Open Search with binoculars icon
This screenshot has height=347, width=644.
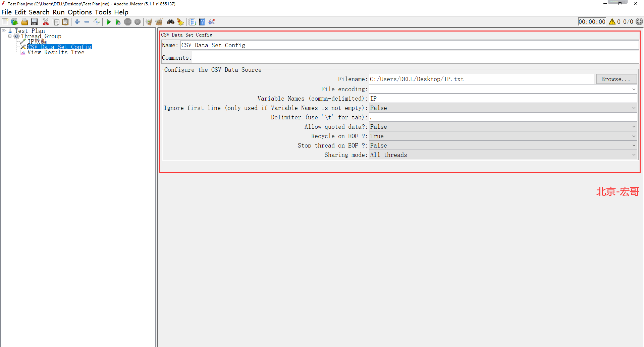coord(171,22)
